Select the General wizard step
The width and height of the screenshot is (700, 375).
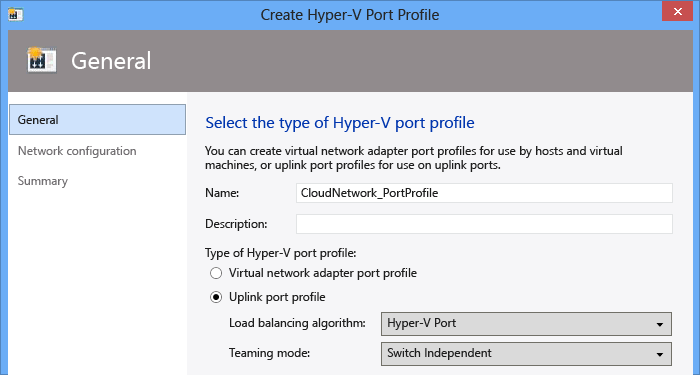click(97, 120)
